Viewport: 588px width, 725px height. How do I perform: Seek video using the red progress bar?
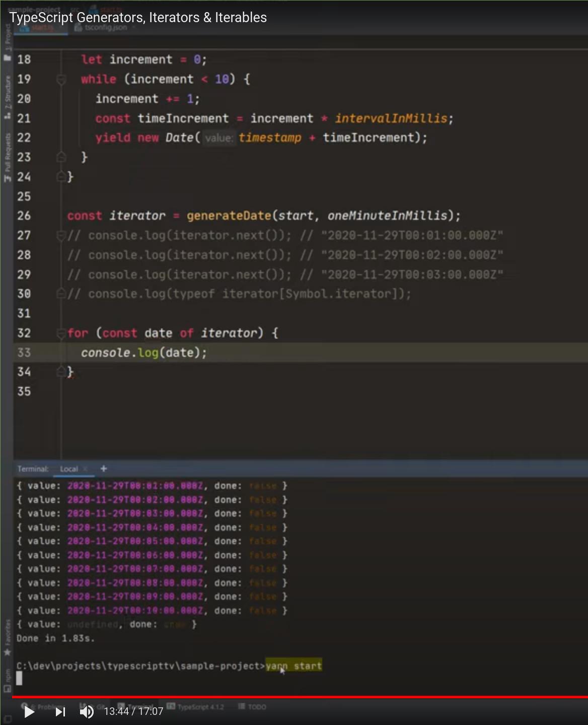point(294,696)
